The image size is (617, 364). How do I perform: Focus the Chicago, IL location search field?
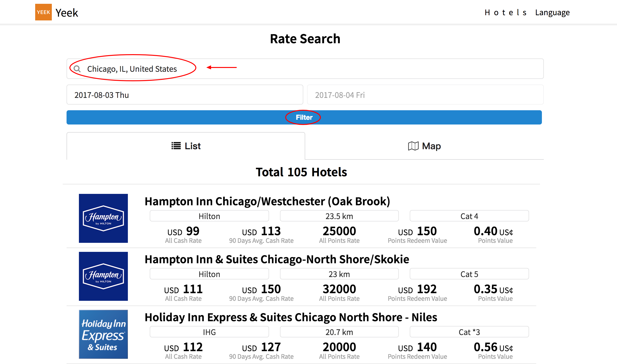pos(305,69)
